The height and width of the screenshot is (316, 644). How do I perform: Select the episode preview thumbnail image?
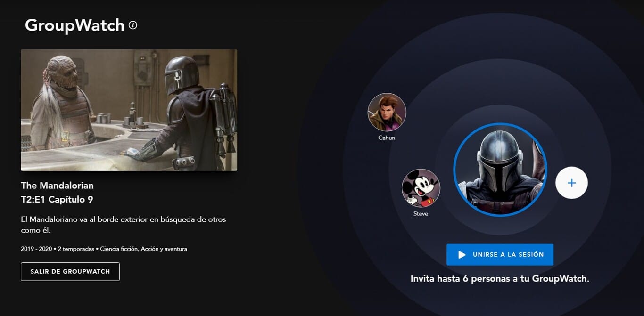pyautogui.click(x=129, y=110)
